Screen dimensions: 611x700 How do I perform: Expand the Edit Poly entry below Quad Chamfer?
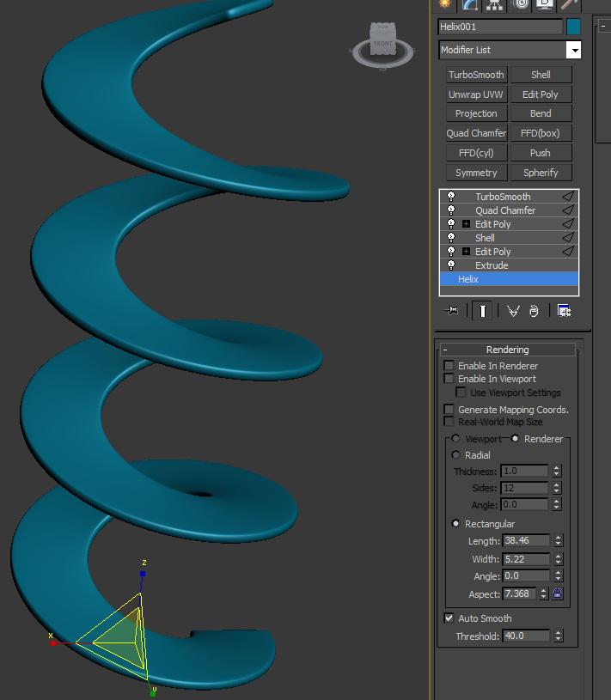[x=466, y=224]
